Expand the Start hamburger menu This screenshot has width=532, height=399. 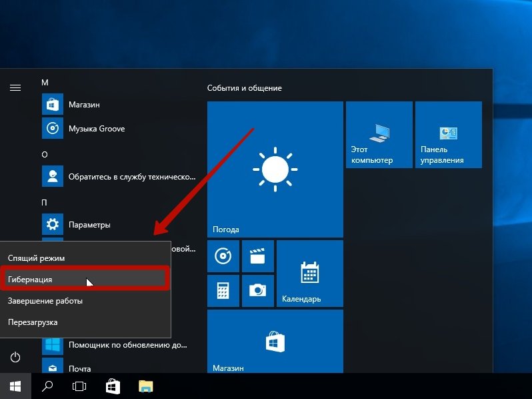click(15, 87)
